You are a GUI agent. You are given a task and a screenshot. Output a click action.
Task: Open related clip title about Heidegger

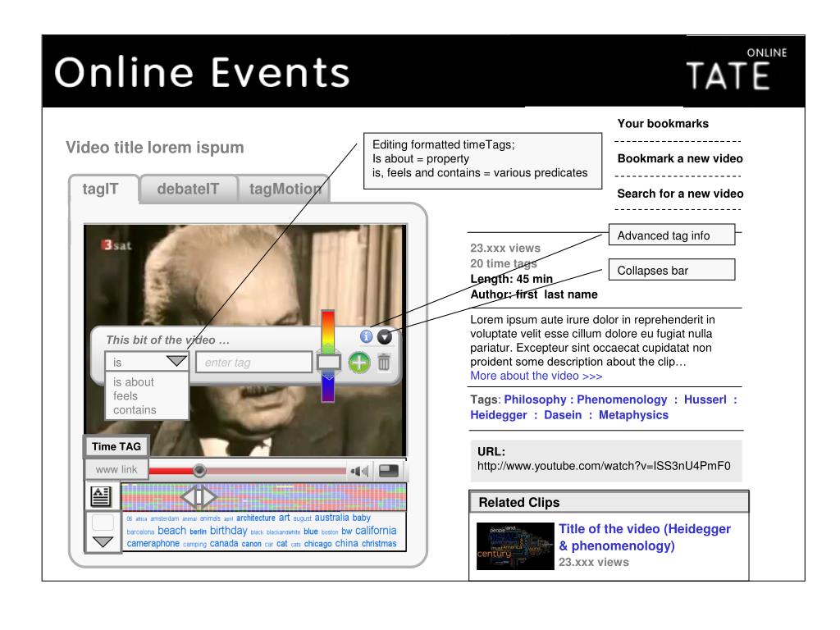(x=645, y=537)
